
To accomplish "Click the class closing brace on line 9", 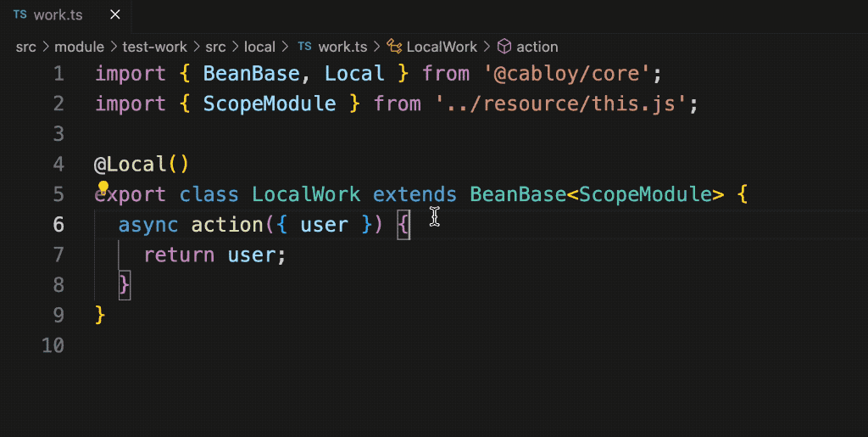I will (100, 315).
